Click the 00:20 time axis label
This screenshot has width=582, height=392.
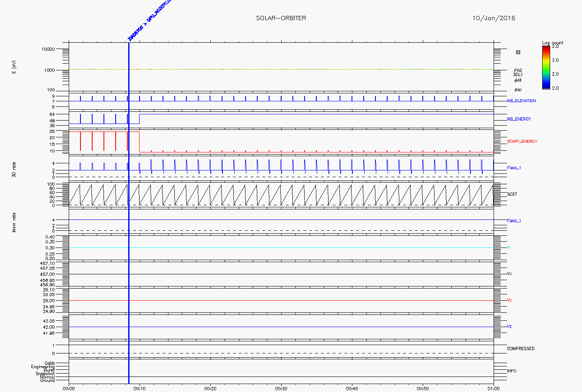[x=210, y=389]
